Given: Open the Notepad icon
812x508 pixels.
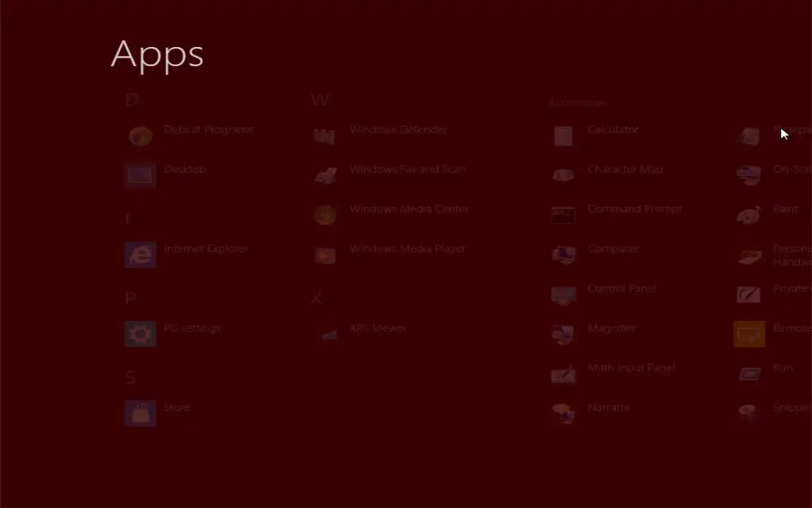Looking at the screenshot, I should (x=749, y=136).
